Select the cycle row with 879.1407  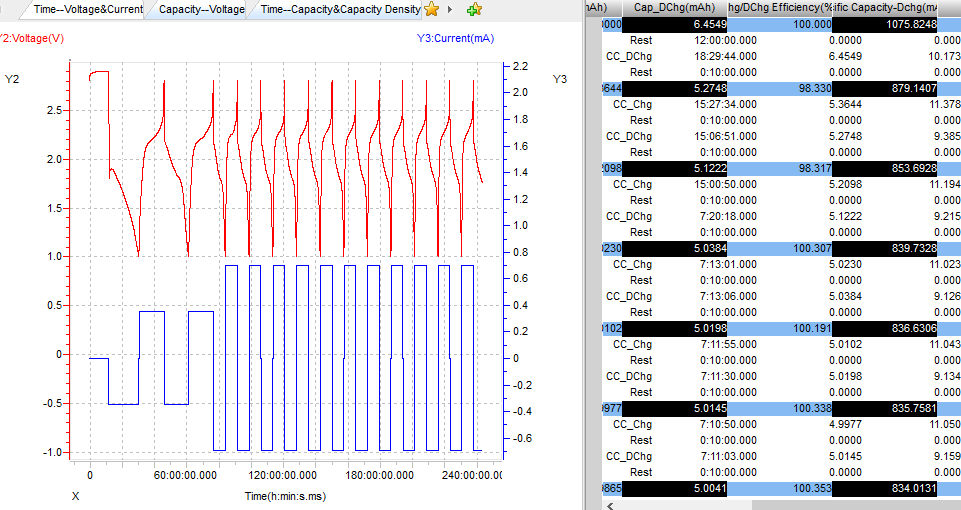[781, 88]
